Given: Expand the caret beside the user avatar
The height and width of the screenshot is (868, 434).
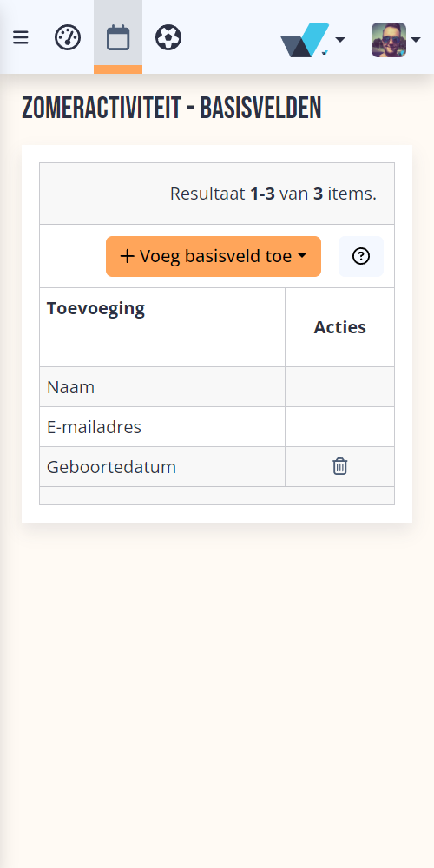Looking at the screenshot, I should coord(416,39).
